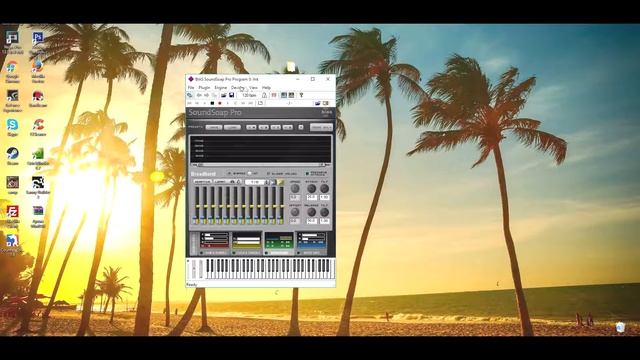Adjust the sixth Broadband band slider
Image resolution: width=640 pixels, height=360 pixels.
tap(236, 204)
